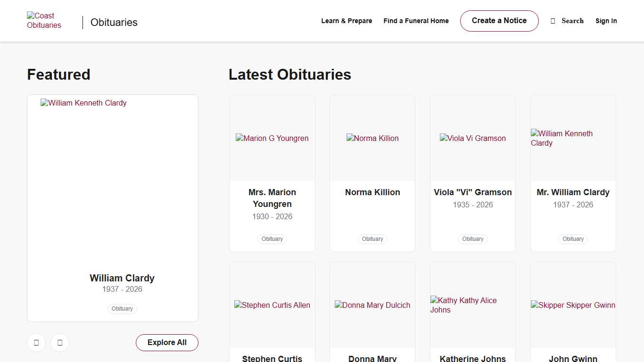Click the search magnifier icon
This screenshot has width=644, height=362.
(x=553, y=21)
